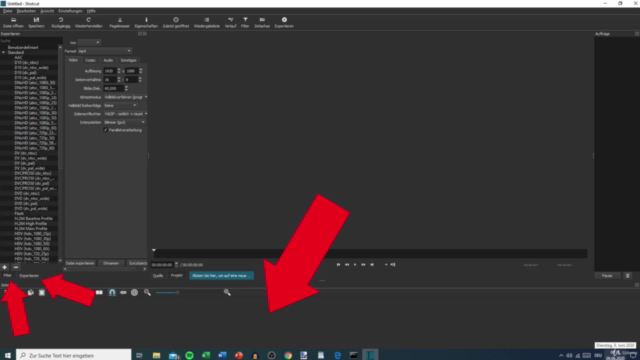Viewport: 640px width, 360px height.
Task: Open the Zeilenentflechter dropdown
Action: (x=125, y=114)
